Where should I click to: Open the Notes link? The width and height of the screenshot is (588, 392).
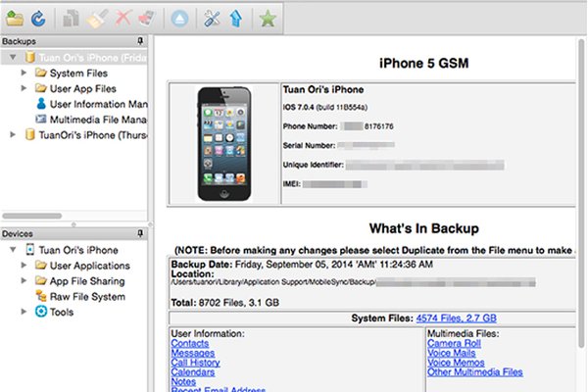pyautogui.click(x=183, y=381)
